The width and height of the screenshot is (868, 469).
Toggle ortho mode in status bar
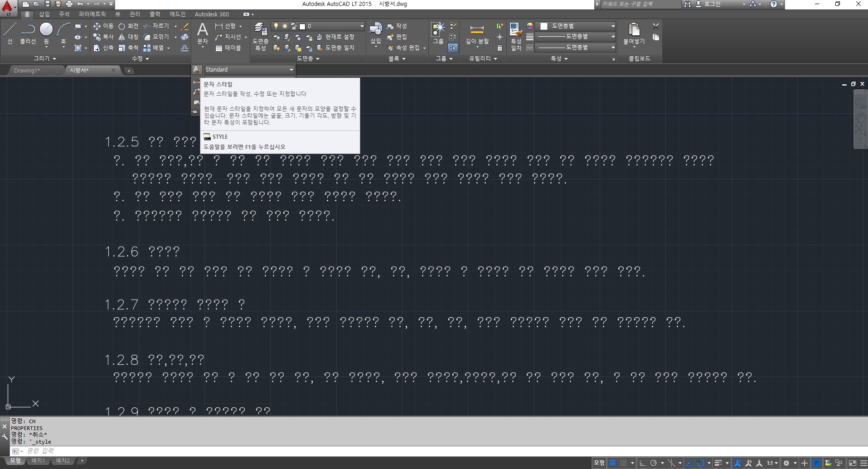642,463
